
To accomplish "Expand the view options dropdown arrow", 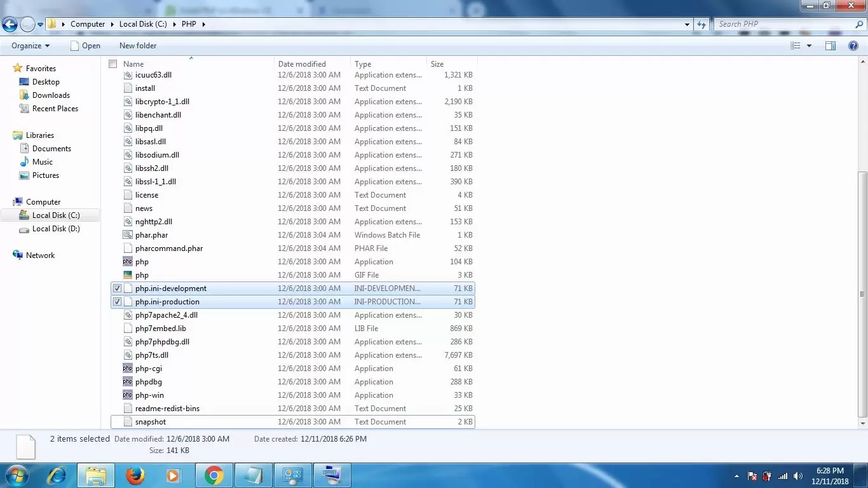I will [x=809, y=46].
